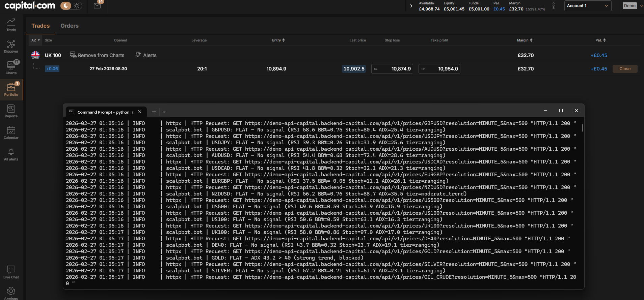Minimize the Command Prompt window
This screenshot has width=644, height=300.
tap(545, 111)
